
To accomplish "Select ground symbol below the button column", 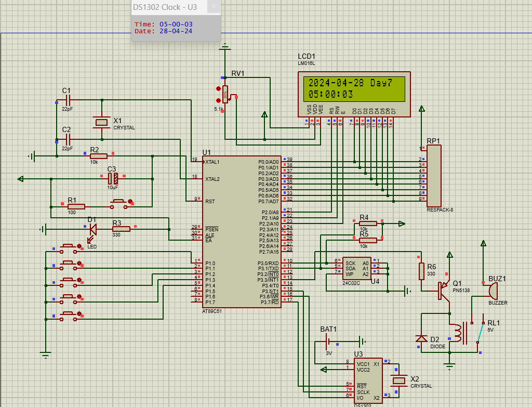I will point(46,355).
